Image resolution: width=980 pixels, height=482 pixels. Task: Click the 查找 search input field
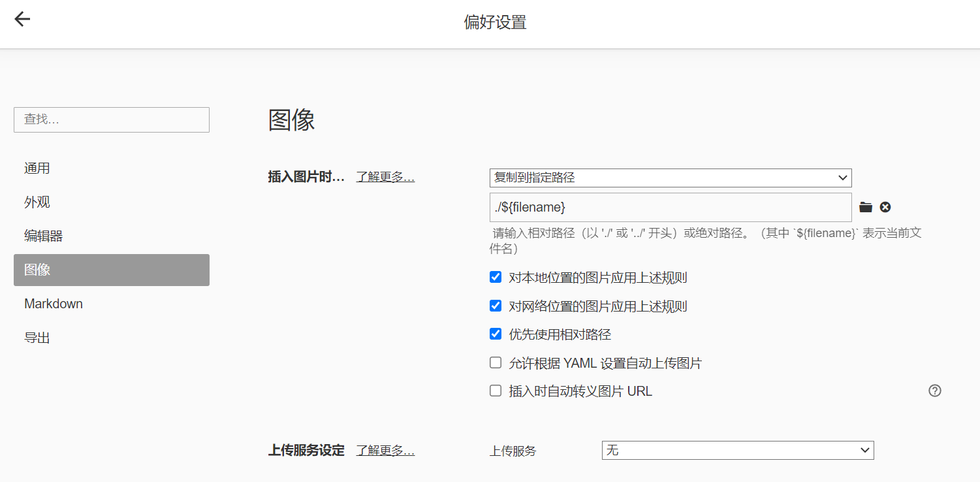coord(111,120)
